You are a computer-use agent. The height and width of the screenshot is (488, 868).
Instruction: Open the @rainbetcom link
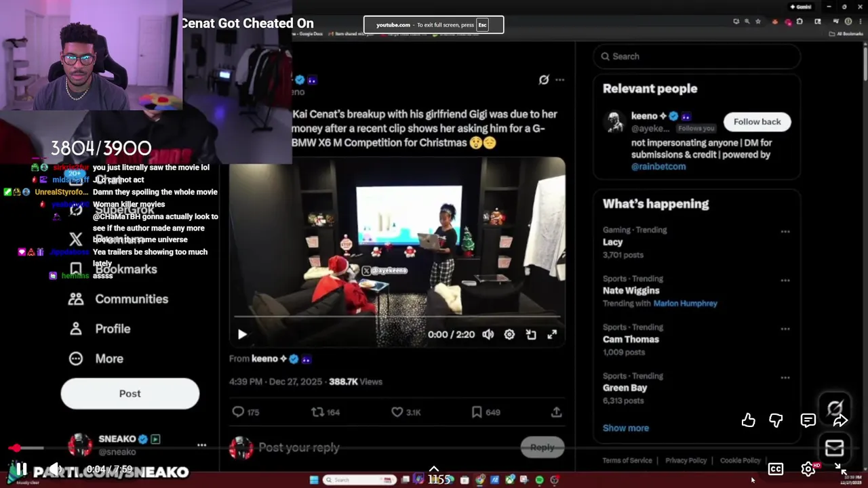point(658,166)
